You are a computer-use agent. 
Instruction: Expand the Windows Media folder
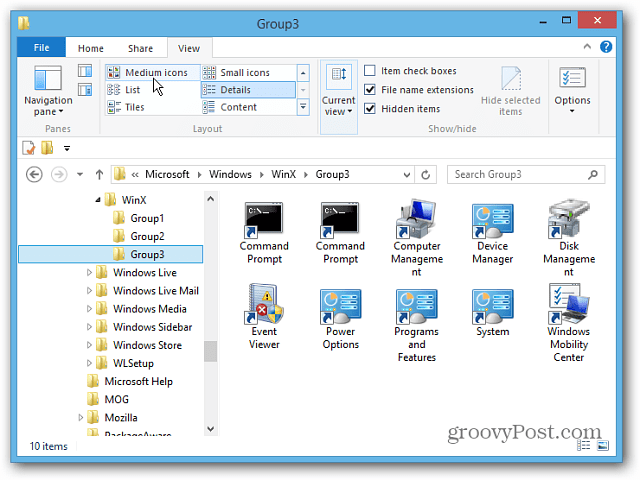click(x=89, y=309)
